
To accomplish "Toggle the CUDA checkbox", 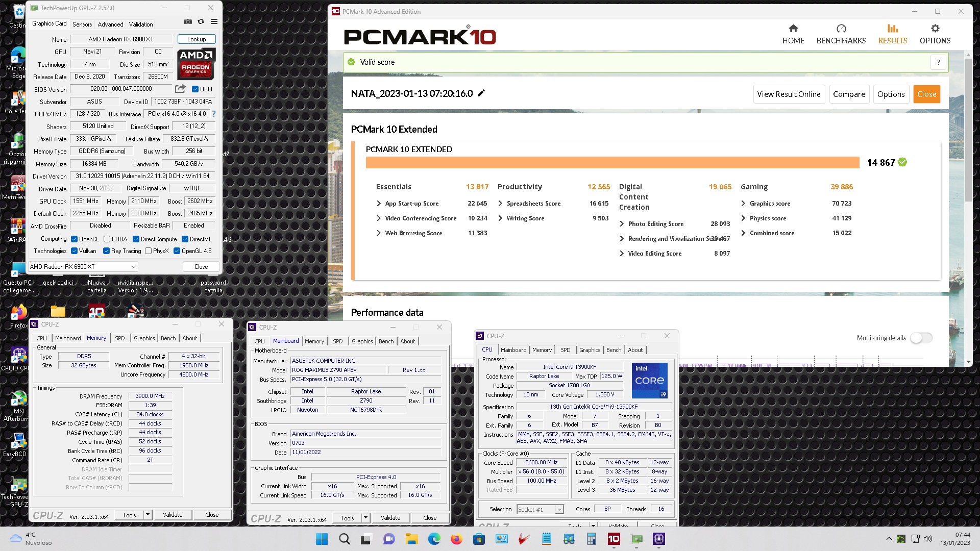I will 107,239.
